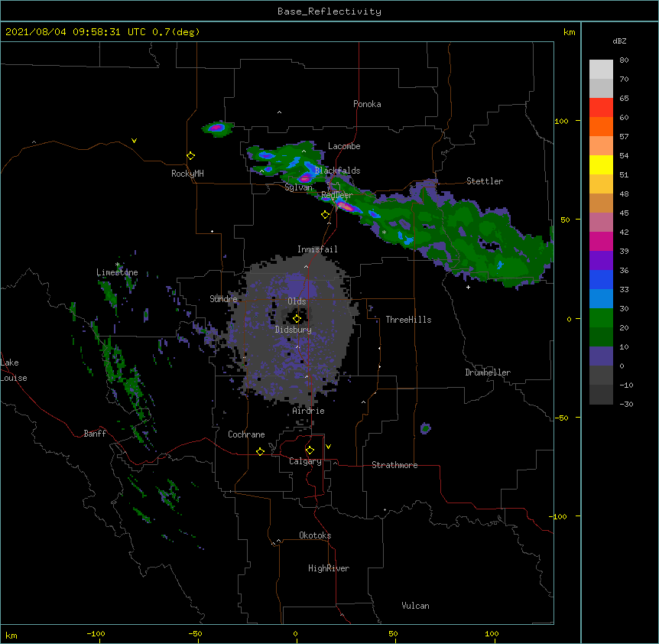The width and height of the screenshot is (659, 644).
Task: Click the Lacombe city label
Action: 344,146
